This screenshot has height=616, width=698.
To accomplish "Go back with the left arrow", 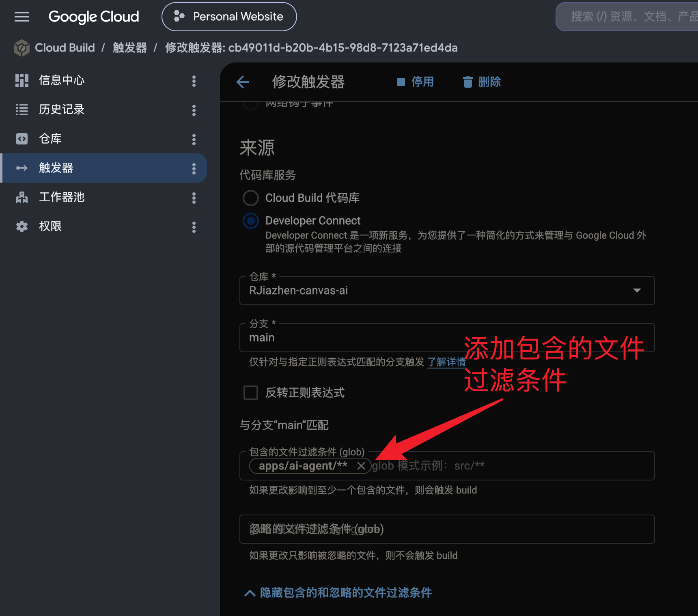I will coord(243,82).
